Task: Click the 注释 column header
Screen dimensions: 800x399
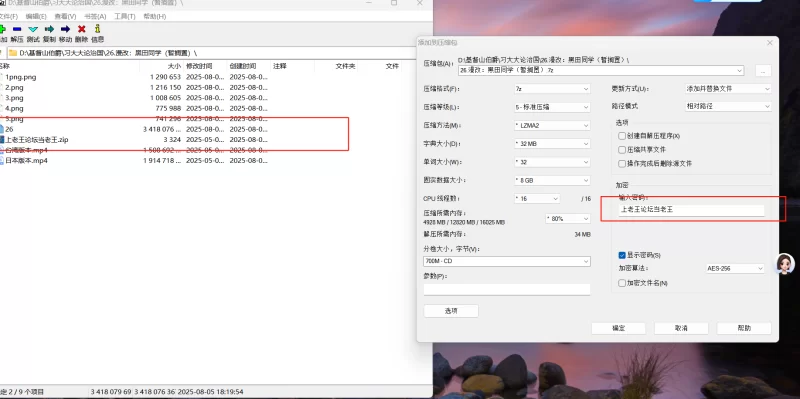Action: click(280, 66)
